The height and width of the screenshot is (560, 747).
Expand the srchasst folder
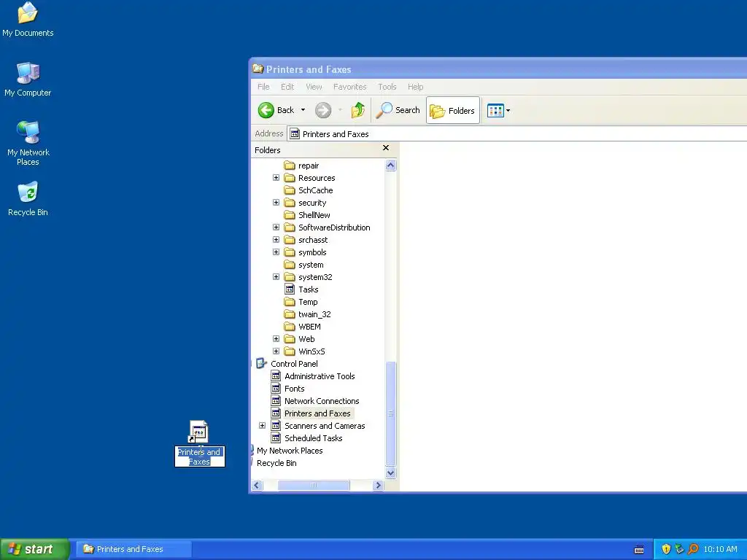(x=276, y=239)
